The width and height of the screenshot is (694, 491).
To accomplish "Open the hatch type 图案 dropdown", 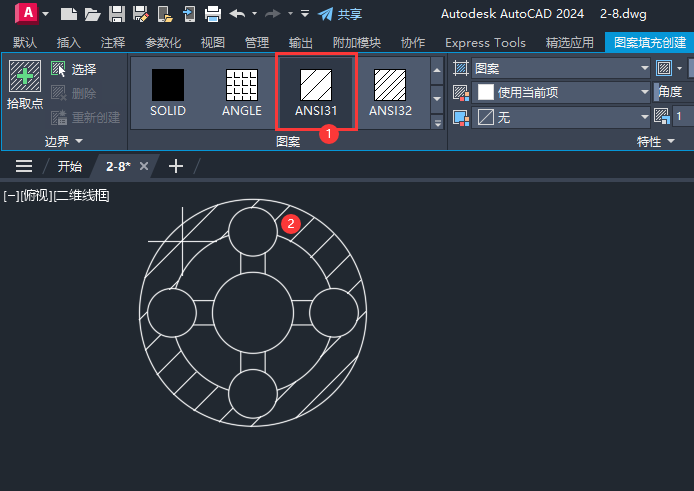I will (561, 69).
